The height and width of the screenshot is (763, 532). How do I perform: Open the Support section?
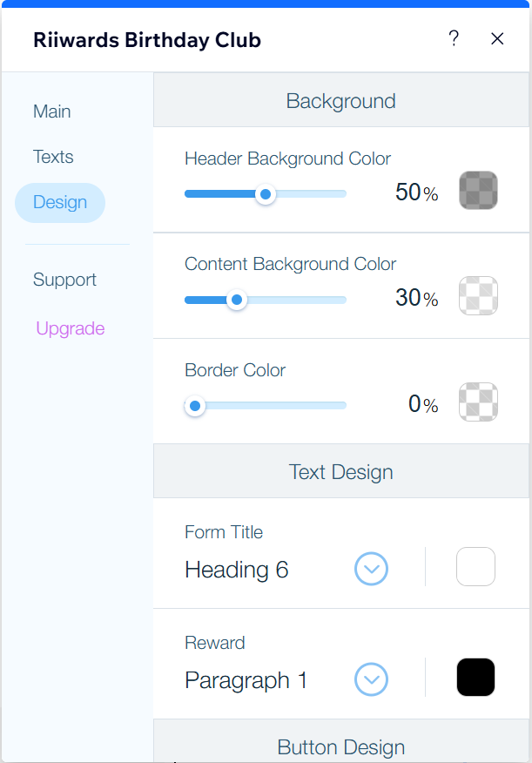click(x=64, y=280)
